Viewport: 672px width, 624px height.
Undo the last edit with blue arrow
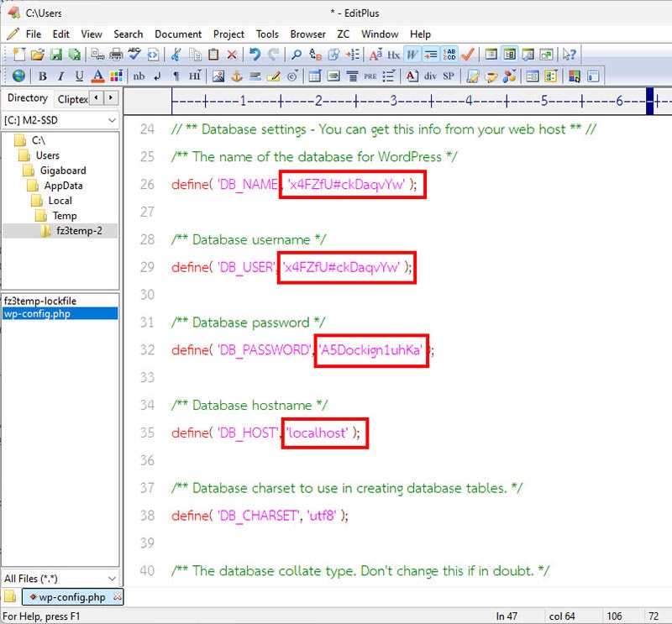click(x=255, y=55)
